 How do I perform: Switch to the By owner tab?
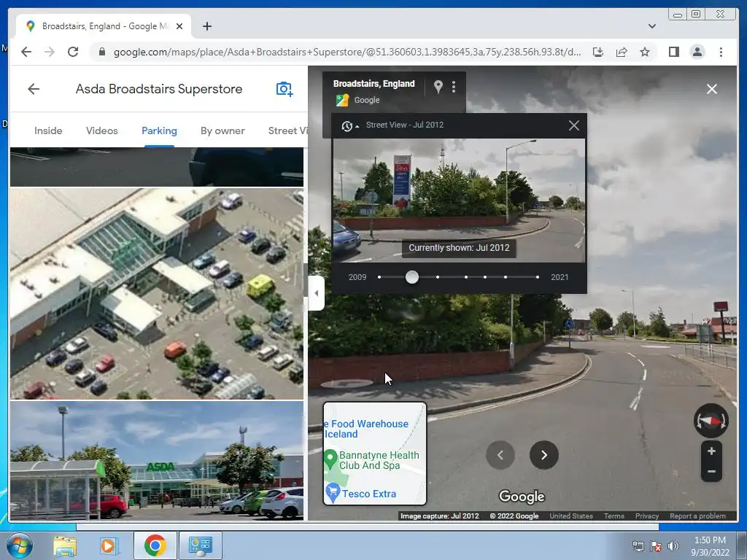pyautogui.click(x=222, y=131)
